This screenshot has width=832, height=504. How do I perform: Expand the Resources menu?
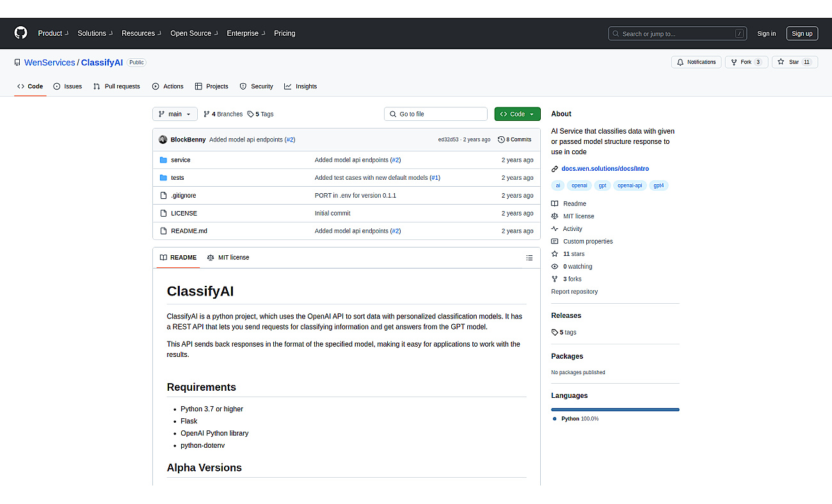click(x=141, y=33)
